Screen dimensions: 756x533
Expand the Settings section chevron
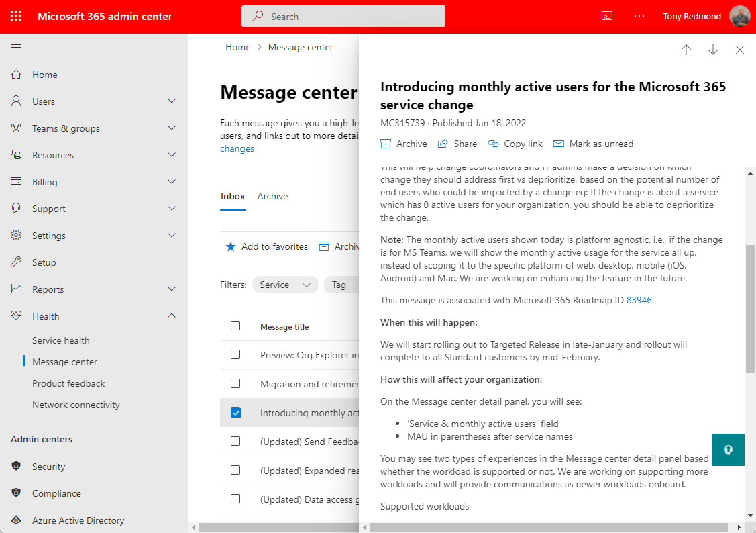pos(172,236)
